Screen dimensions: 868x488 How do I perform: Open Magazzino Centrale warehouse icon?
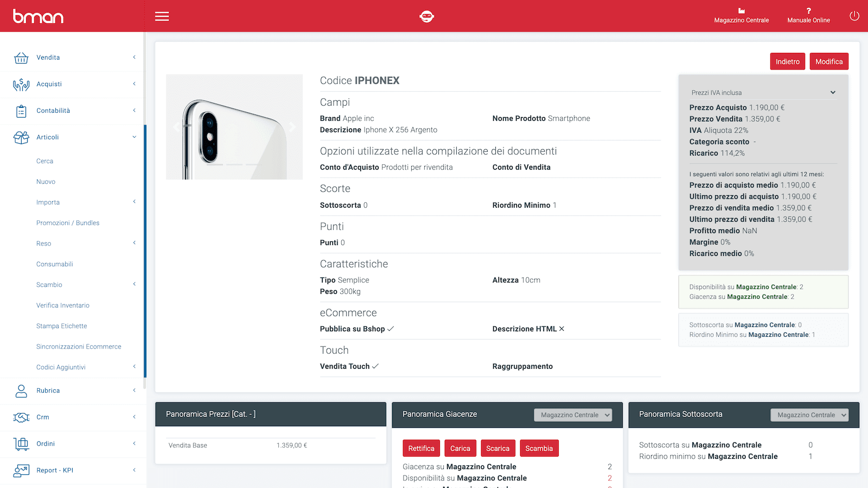click(x=741, y=11)
